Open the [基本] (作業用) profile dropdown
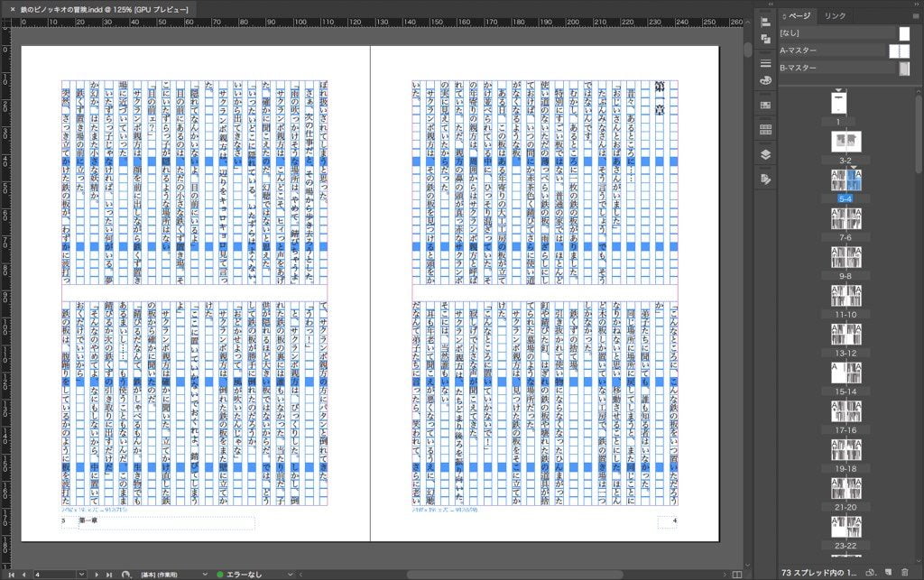Viewport: 924px width, 580px height. (205, 574)
